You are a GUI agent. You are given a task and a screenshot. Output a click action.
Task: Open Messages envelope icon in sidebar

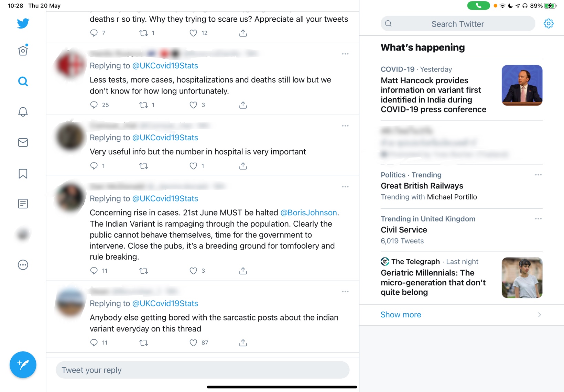click(23, 142)
